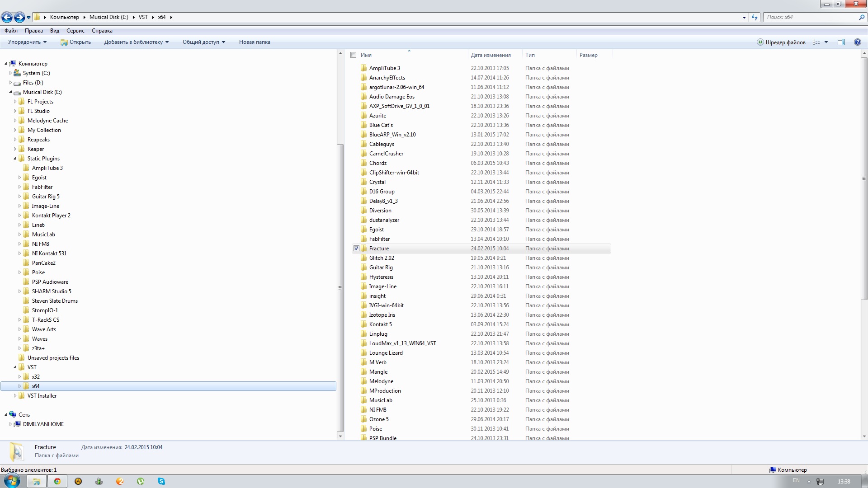Viewport: 868px width, 488px height.
Task: Open the Сервис menu
Action: point(75,31)
